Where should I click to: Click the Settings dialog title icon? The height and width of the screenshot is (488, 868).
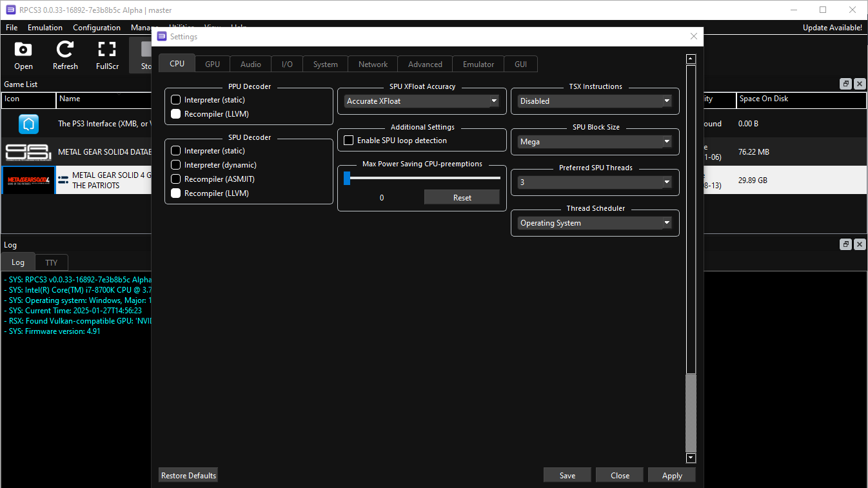click(x=162, y=37)
